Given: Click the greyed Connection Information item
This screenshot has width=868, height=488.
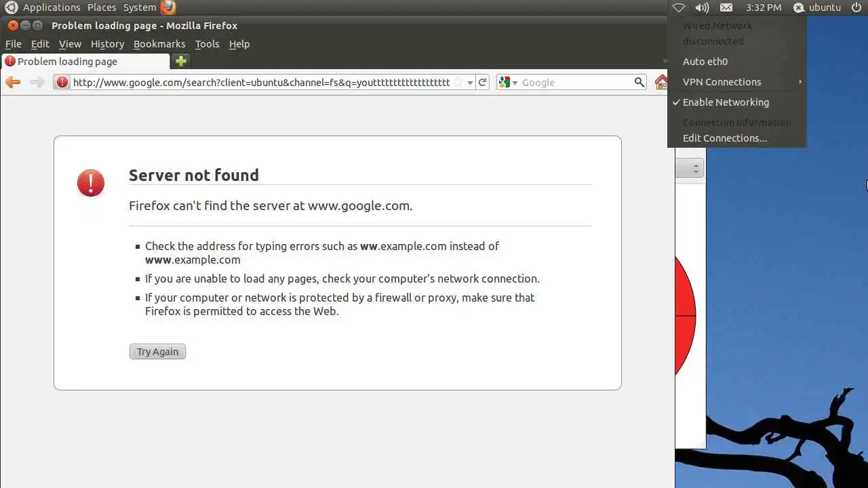Looking at the screenshot, I should click(x=737, y=123).
